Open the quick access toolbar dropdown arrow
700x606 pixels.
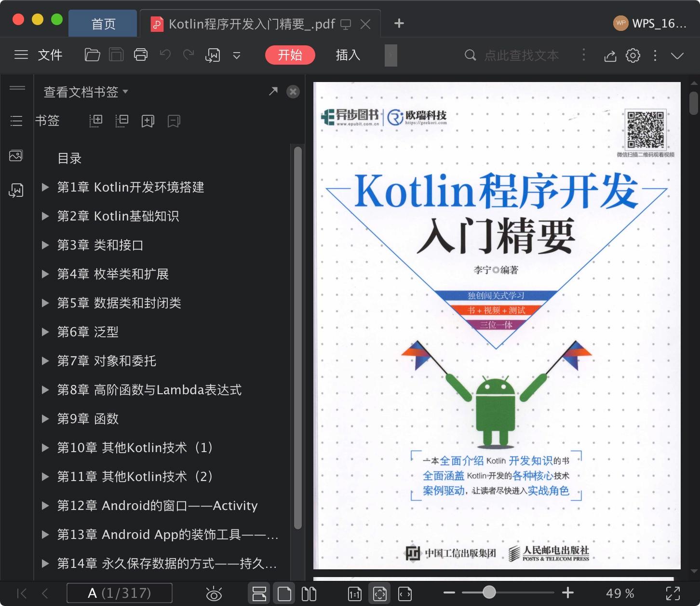pos(237,55)
